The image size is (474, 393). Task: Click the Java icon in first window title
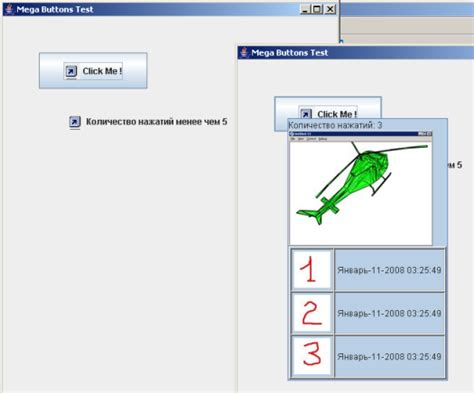[x=9, y=9]
